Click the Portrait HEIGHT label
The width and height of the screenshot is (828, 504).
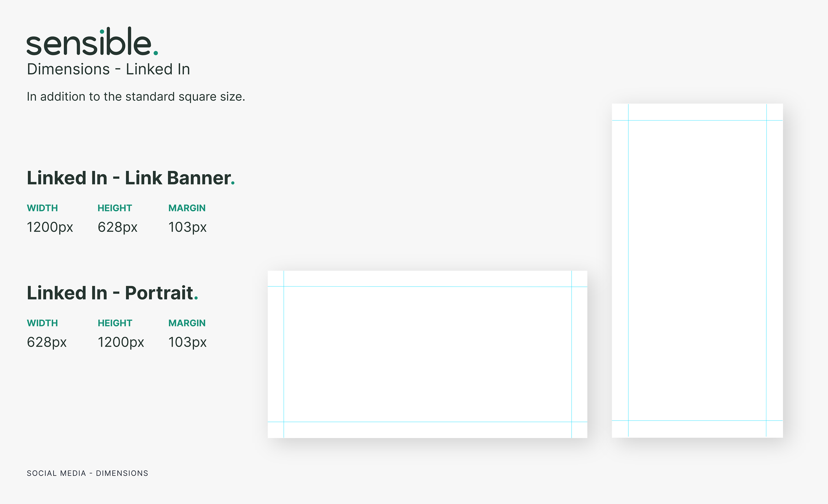point(115,323)
